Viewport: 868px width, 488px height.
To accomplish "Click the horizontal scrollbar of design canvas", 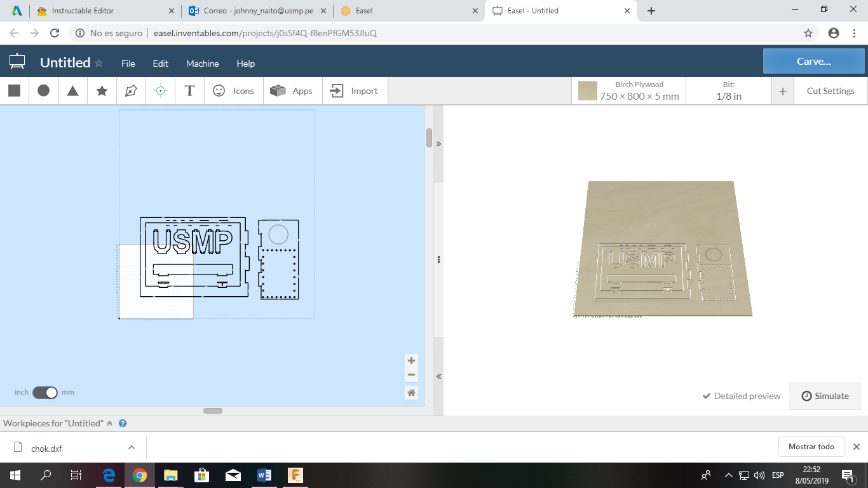I will (x=213, y=410).
